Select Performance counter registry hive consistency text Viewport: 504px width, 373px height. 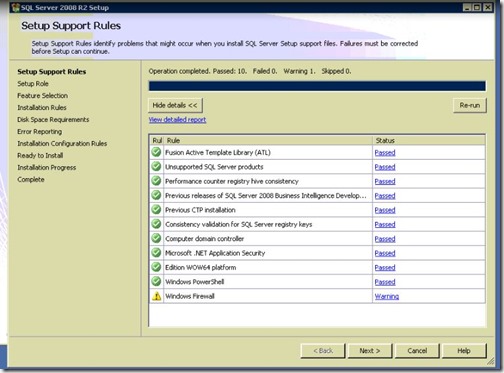232,181
